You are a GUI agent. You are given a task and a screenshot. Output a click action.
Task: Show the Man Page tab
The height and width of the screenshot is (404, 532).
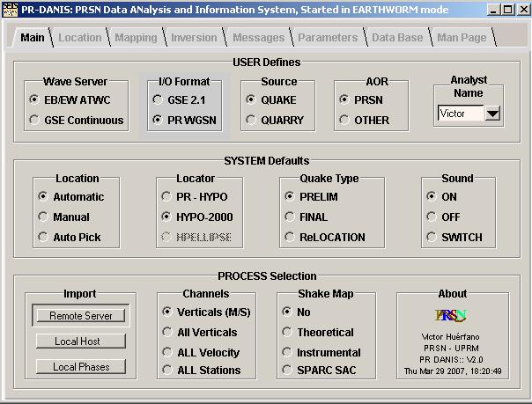click(462, 37)
